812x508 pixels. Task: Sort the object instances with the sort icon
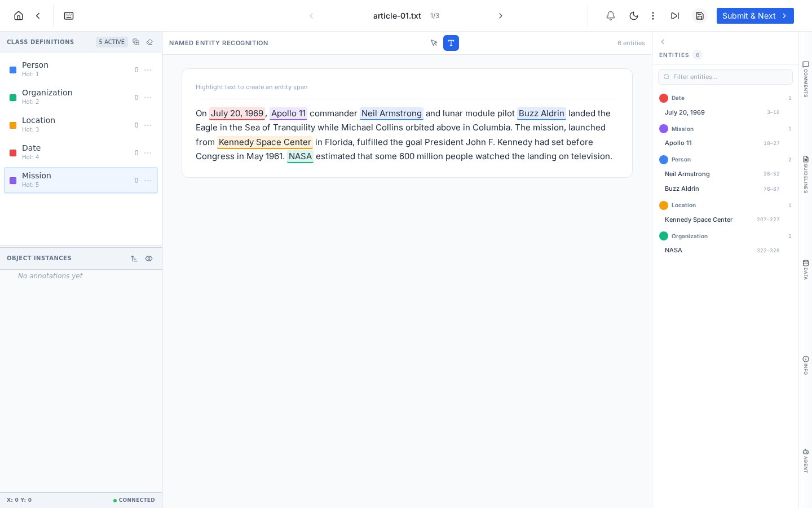click(x=134, y=259)
